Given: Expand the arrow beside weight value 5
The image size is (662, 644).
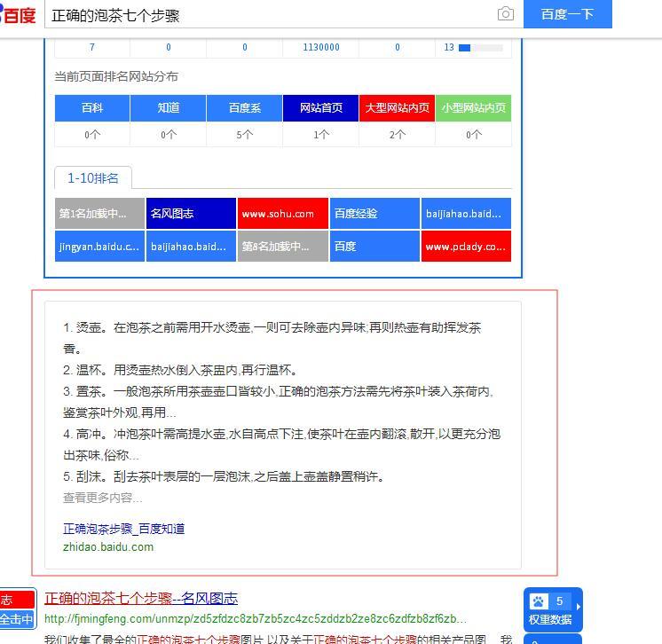Looking at the screenshot, I should 578,607.
